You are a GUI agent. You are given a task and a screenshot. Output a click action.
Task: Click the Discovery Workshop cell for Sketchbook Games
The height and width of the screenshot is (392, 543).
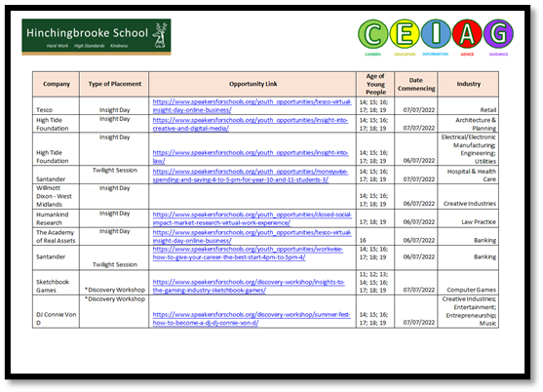pos(114,283)
